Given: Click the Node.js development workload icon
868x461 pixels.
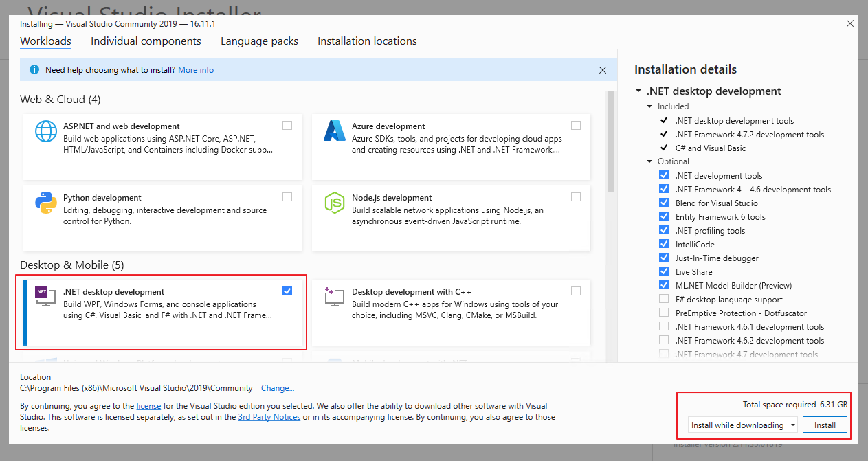Looking at the screenshot, I should [334, 203].
